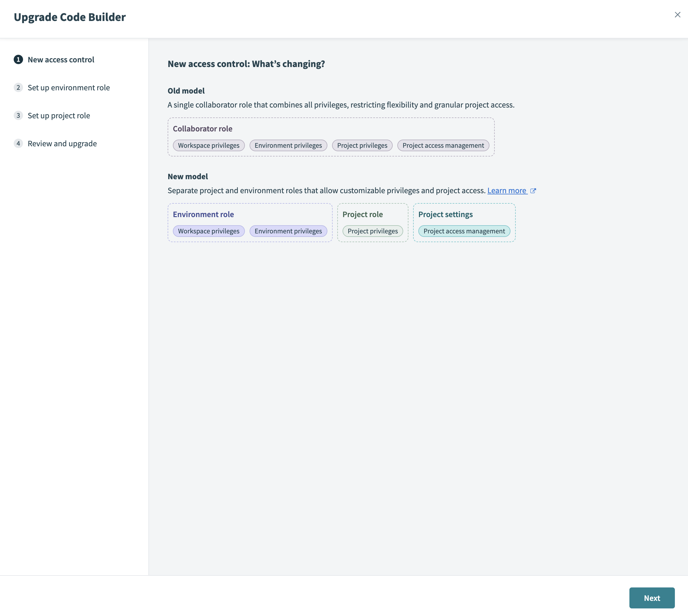Click the Next button

tap(652, 598)
